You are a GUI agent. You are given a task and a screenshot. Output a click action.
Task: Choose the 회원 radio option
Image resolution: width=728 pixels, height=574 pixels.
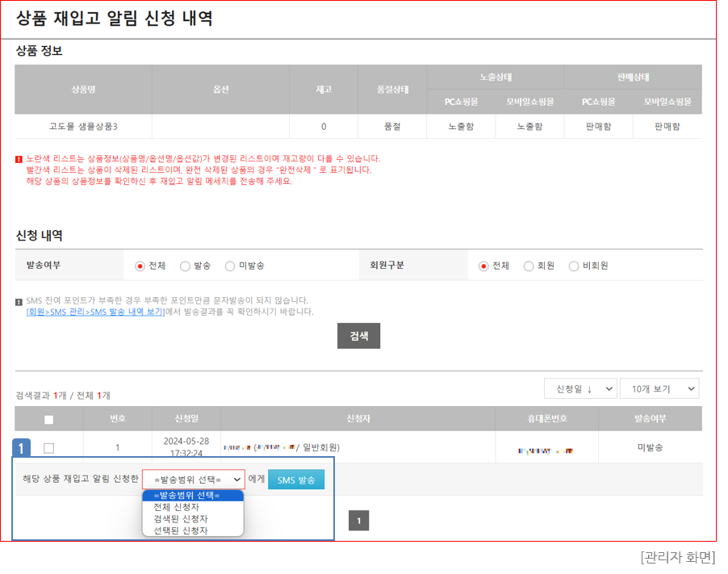point(529,266)
